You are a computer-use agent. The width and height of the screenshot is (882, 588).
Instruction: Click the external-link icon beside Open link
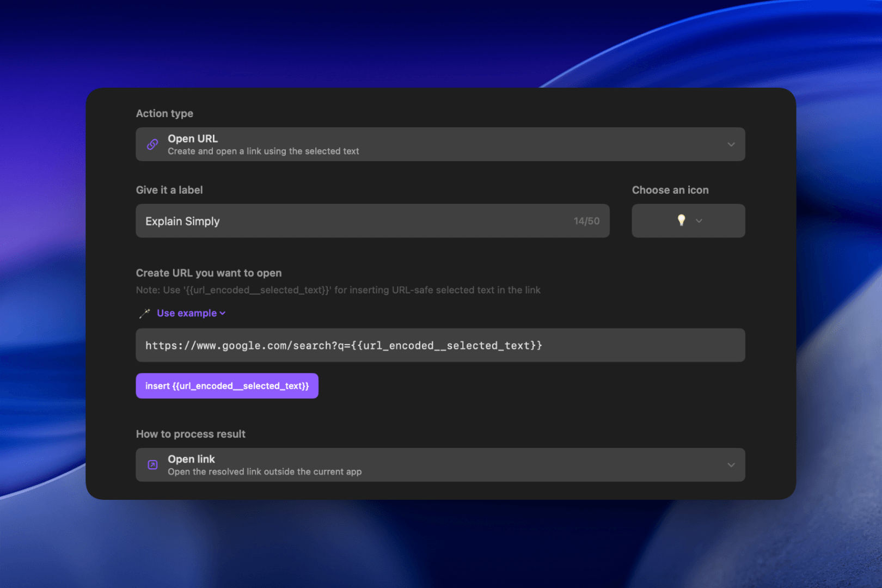tap(152, 465)
